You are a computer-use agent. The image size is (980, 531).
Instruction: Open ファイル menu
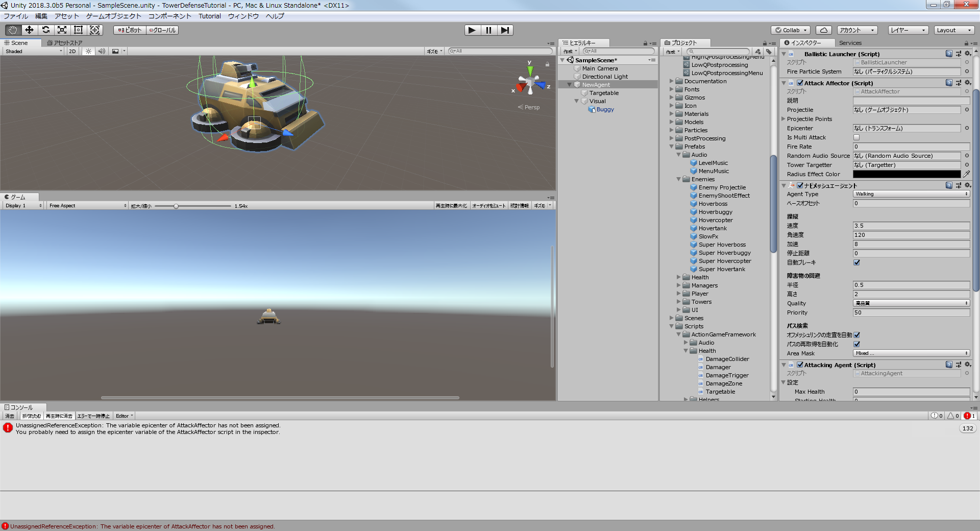click(16, 16)
